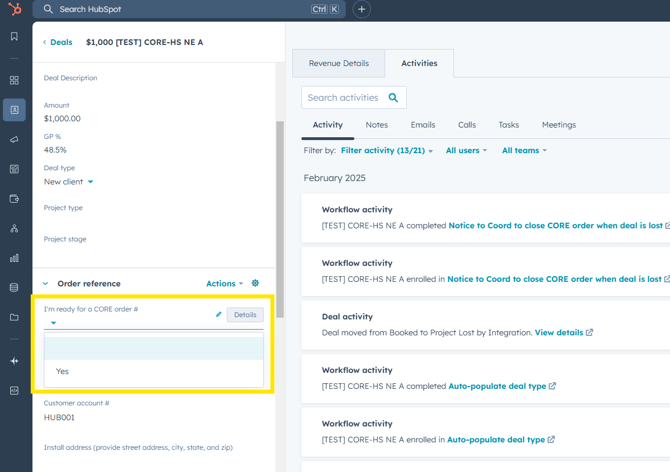Screen dimensions: 670x472
Task: Open the All users filter dropdown
Action: tap(466, 151)
